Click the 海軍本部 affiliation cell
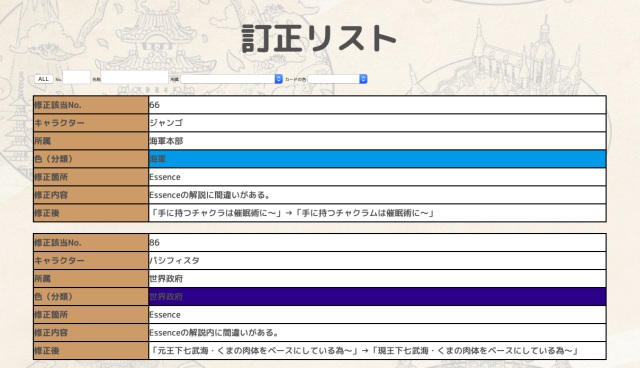 (377, 141)
